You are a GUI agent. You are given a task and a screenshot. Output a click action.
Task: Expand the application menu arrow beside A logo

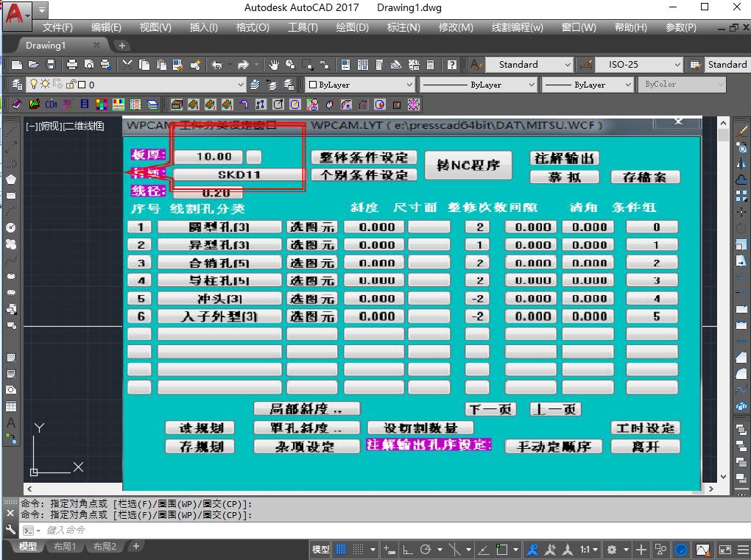28,16
